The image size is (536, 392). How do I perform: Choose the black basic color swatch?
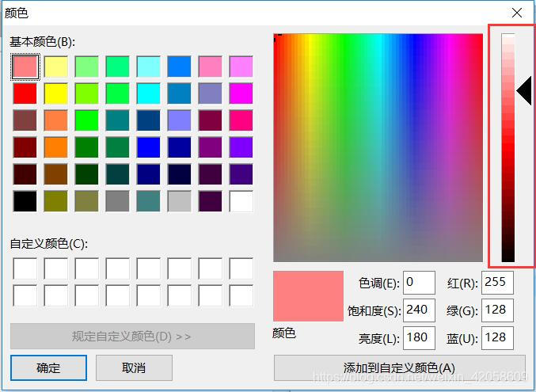click(x=25, y=201)
